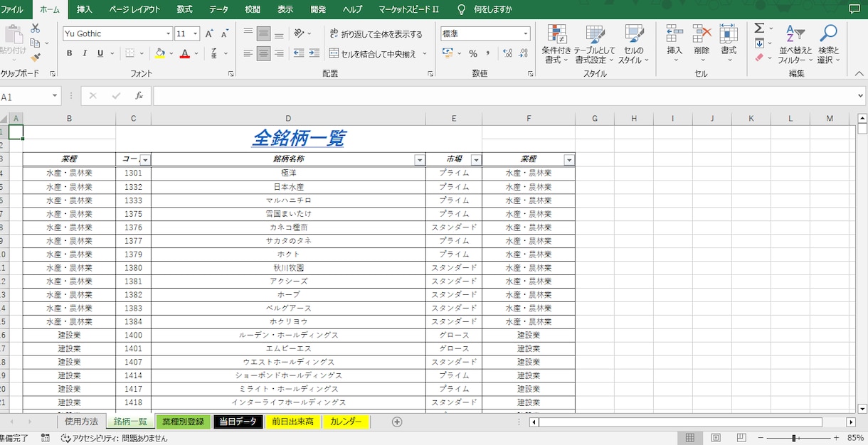Decrease decimal places
868x445 pixels.
tap(525, 53)
